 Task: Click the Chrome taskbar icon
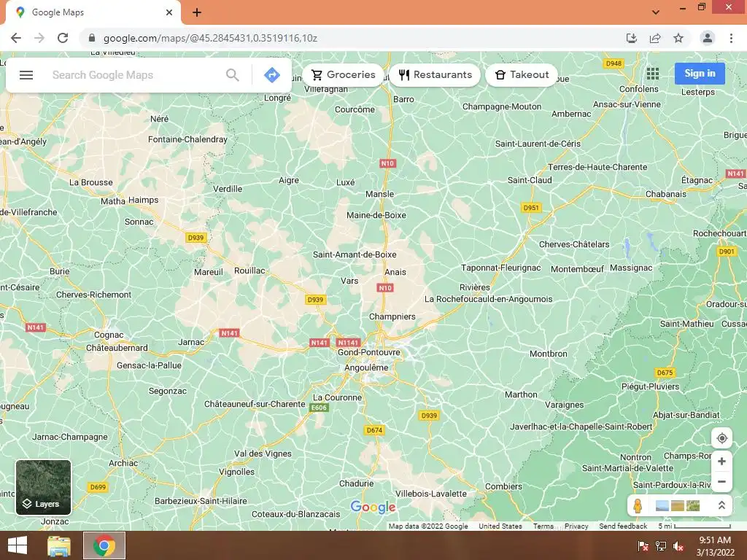tap(104, 545)
